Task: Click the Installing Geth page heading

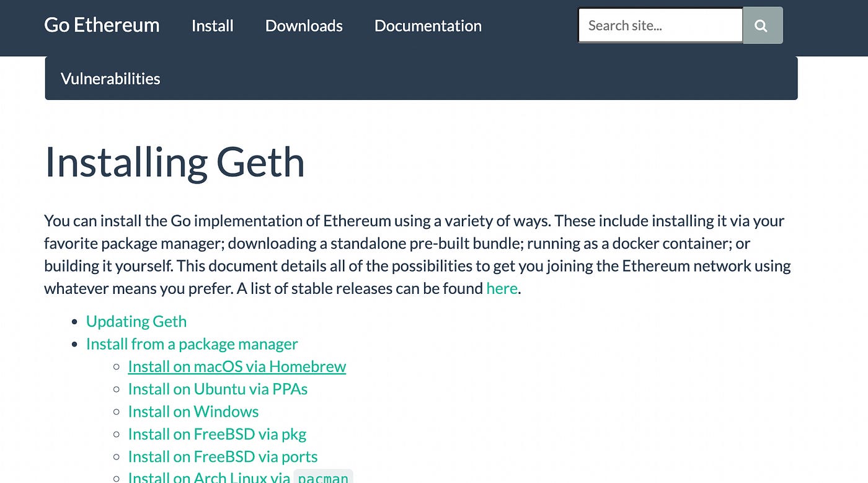Action: (x=174, y=162)
